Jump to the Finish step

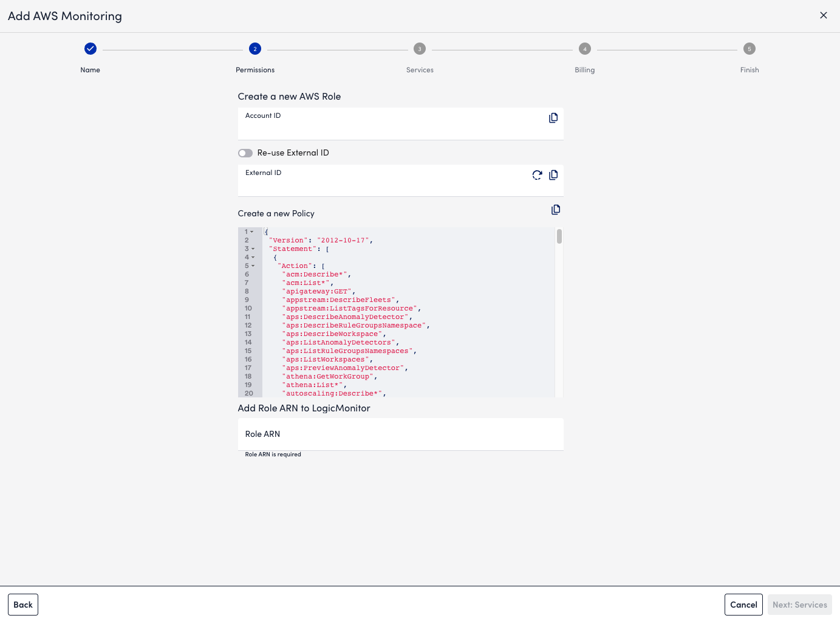point(750,49)
